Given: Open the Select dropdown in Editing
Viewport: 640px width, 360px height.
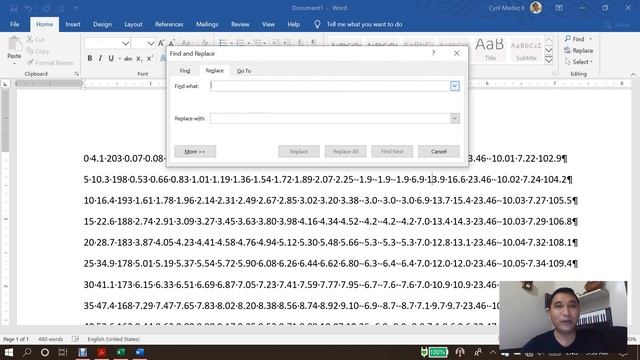Looking at the screenshot, I should 579,62.
